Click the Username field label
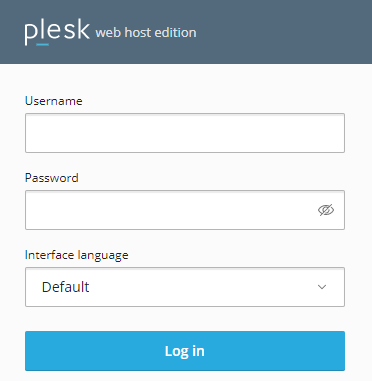Viewport: 372px width, 381px height. tap(54, 101)
